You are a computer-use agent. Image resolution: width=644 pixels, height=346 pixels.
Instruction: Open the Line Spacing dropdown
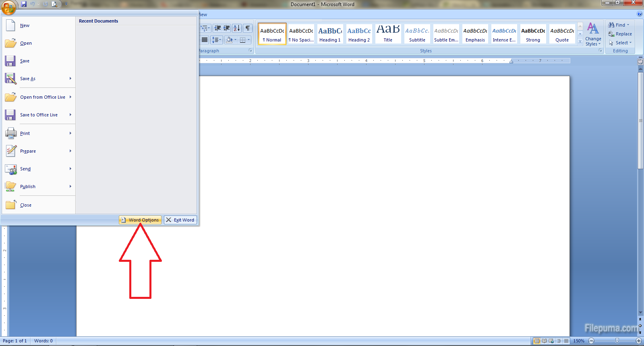tap(216, 40)
